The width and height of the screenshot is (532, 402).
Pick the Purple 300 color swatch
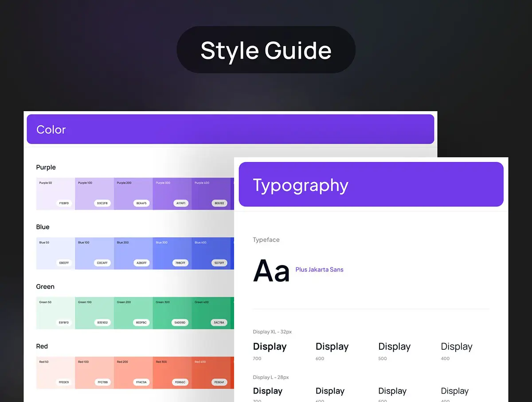(x=172, y=193)
